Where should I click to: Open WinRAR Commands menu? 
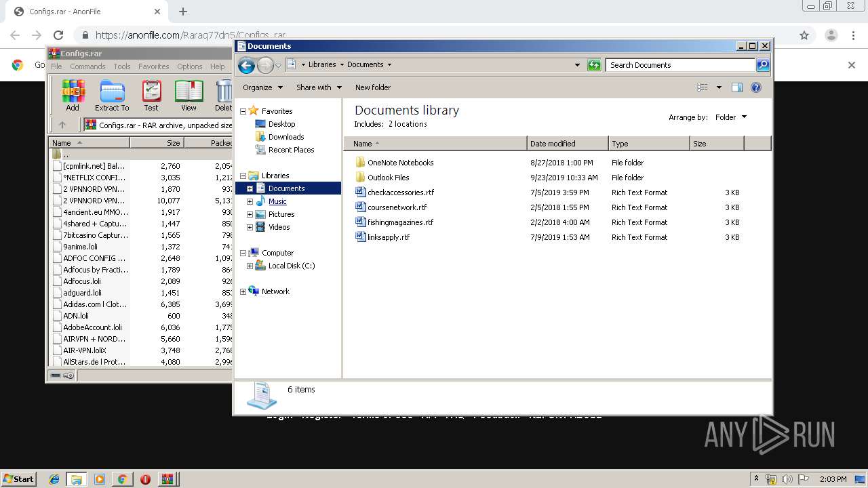pyautogui.click(x=87, y=66)
